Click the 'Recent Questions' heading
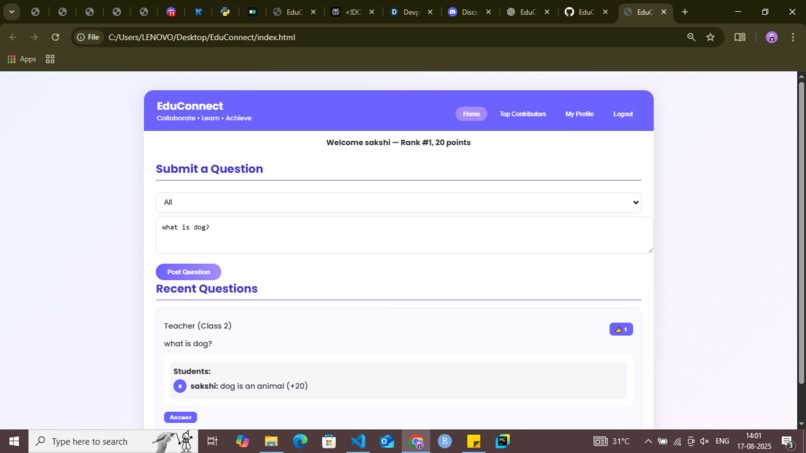This screenshot has height=453, width=806. tap(207, 288)
